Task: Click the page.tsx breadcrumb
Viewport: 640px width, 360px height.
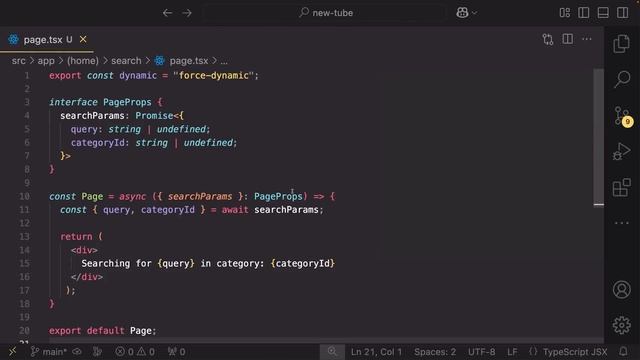Action: tap(189, 61)
